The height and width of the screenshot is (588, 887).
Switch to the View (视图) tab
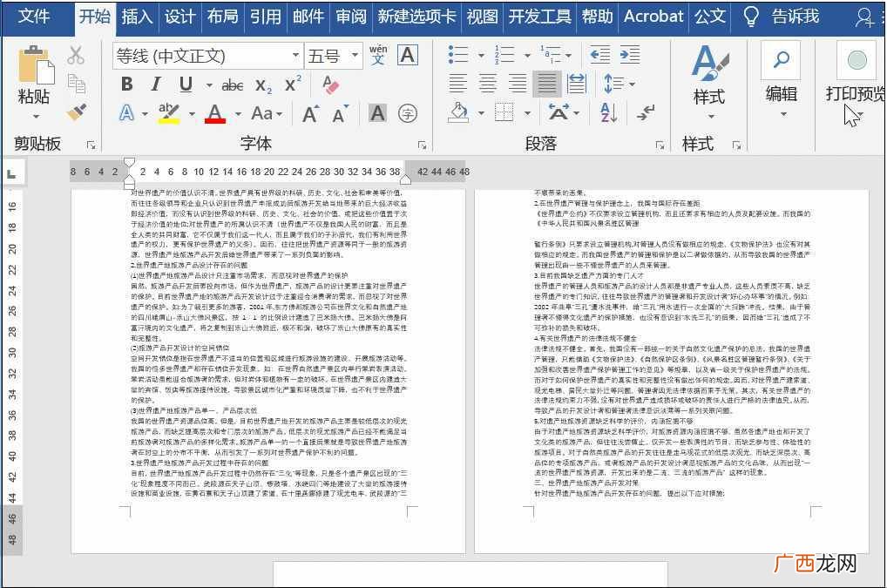pos(483,17)
